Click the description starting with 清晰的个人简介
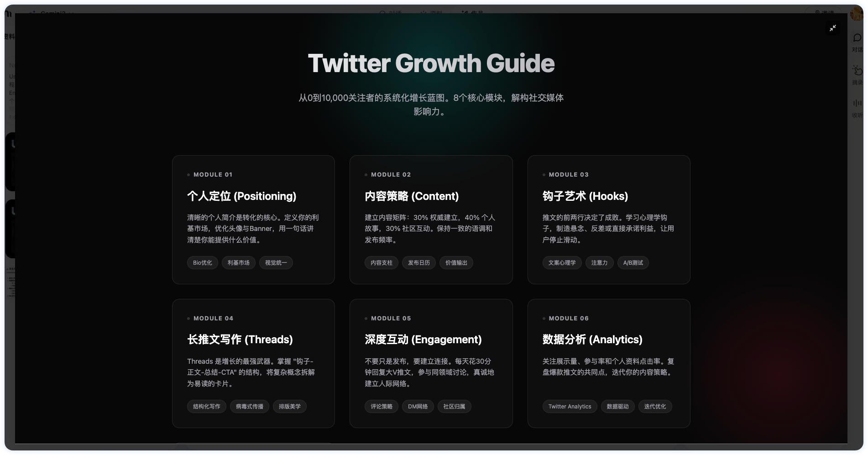Viewport: 868px width, 455px height. (253, 229)
